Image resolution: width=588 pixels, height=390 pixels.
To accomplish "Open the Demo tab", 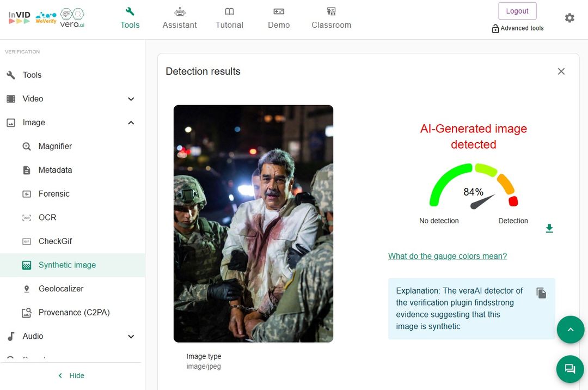I will [x=279, y=19].
